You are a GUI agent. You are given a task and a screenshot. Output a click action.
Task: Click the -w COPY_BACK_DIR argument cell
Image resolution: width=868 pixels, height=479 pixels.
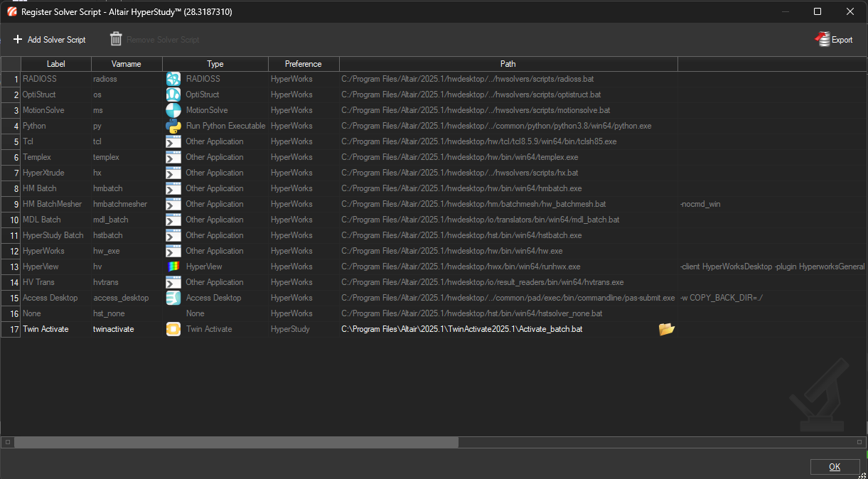[773, 298]
